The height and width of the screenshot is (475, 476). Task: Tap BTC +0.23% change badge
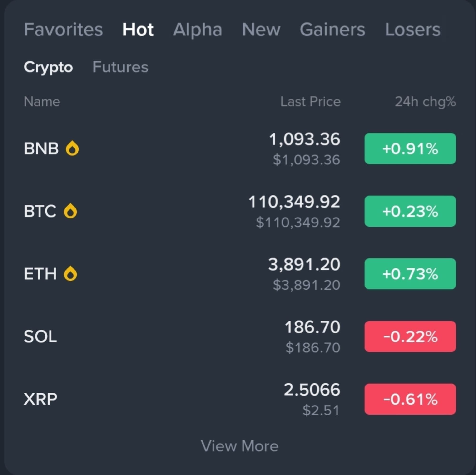(410, 211)
